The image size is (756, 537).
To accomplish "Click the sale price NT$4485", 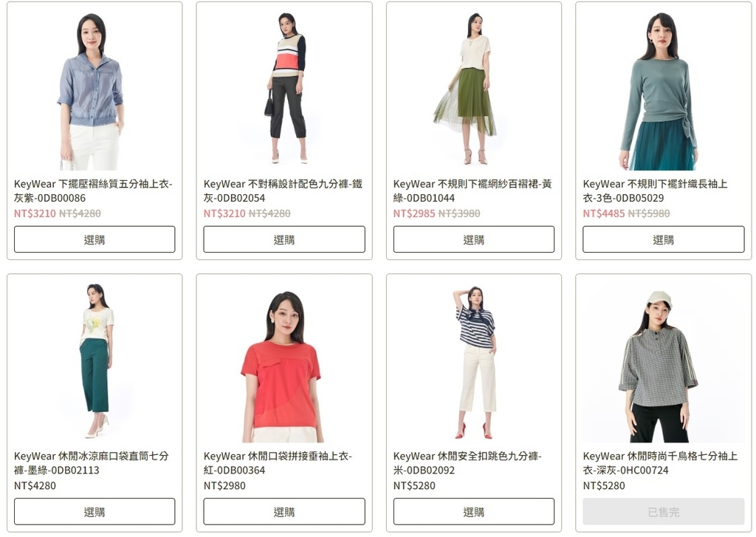I will [x=604, y=213].
